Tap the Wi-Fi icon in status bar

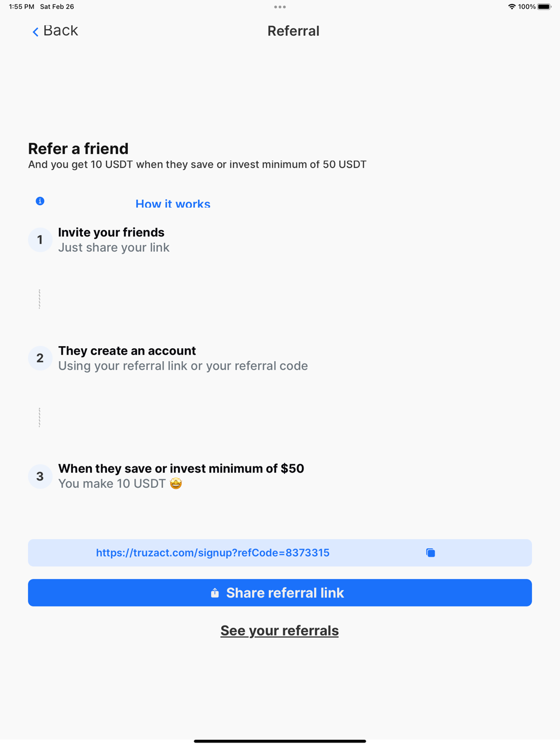click(512, 7)
